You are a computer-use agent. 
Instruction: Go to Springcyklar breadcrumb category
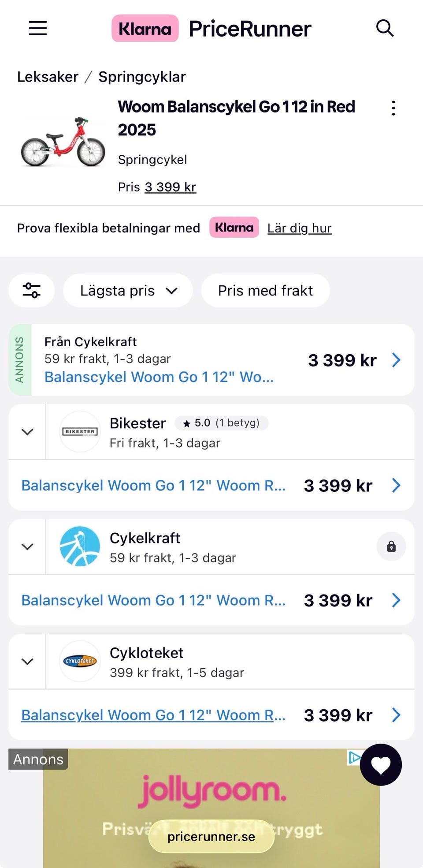[142, 77]
